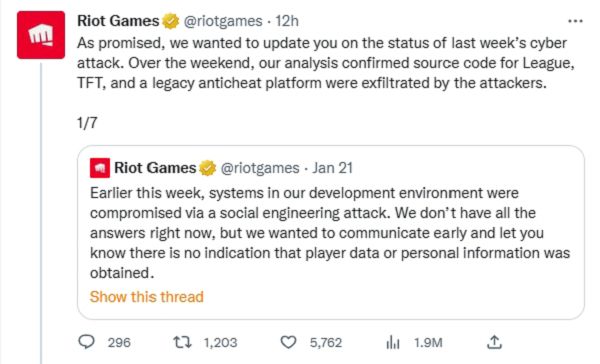Open the 'Show this thread' link
The width and height of the screenshot is (600, 364).
(147, 297)
